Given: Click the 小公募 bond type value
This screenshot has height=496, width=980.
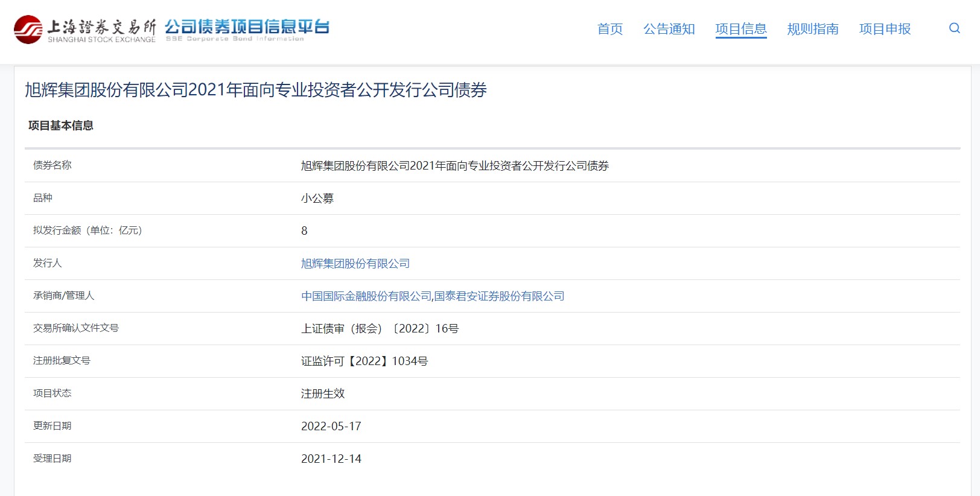Looking at the screenshot, I should click(317, 199).
